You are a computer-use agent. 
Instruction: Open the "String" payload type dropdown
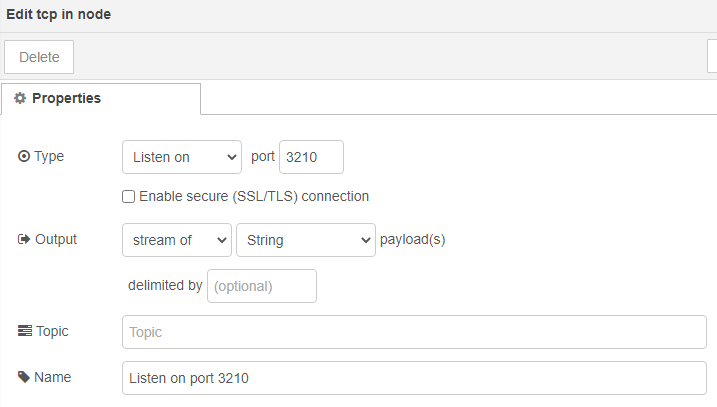[x=305, y=240]
